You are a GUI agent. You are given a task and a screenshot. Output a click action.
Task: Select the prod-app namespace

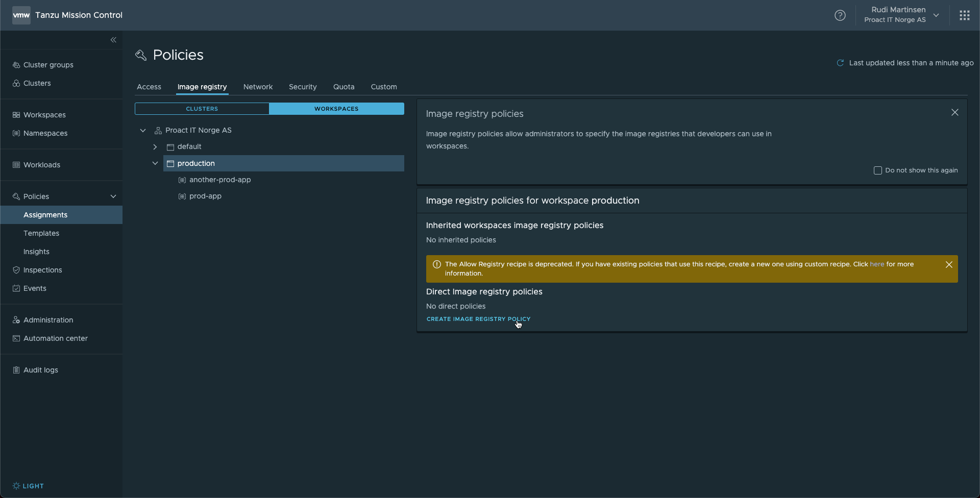(205, 196)
